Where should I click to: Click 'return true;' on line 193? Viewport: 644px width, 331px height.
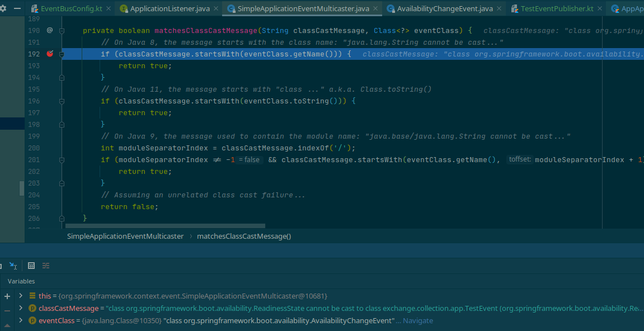(x=145, y=66)
